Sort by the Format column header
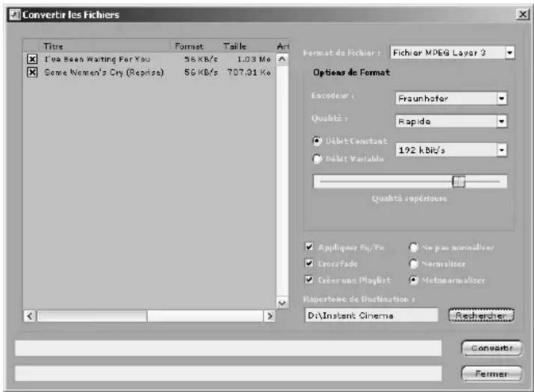The width and height of the screenshot is (534, 392). pos(194,46)
